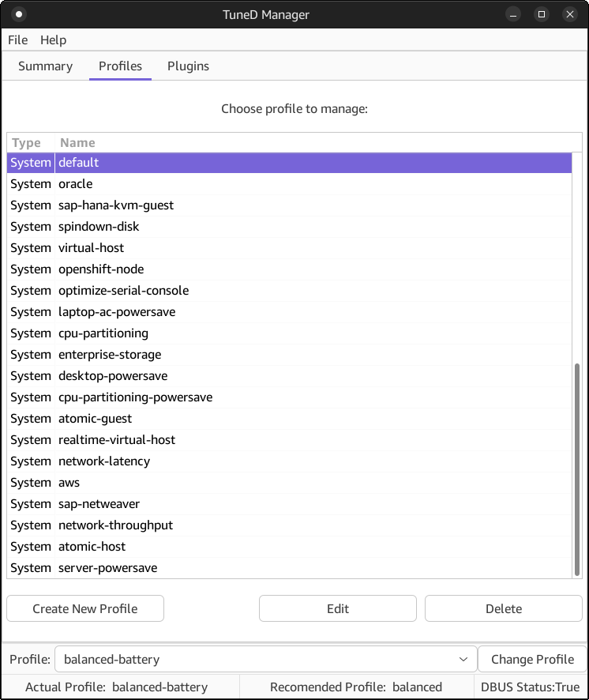The height and width of the screenshot is (700, 589).
Task: Open the File menu
Action: click(x=18, y=40)
